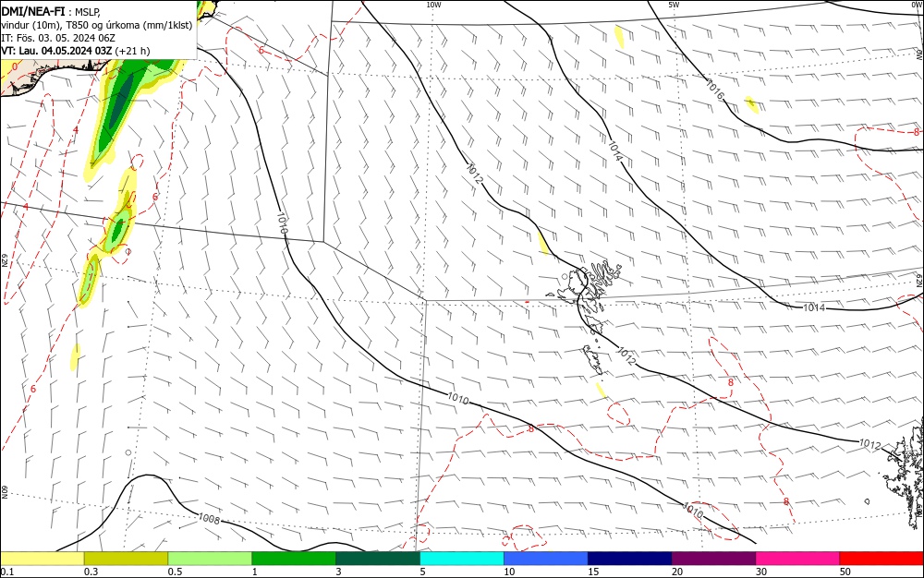Click the 60N latitude label
Screen dimensions: 924x578
4,491
